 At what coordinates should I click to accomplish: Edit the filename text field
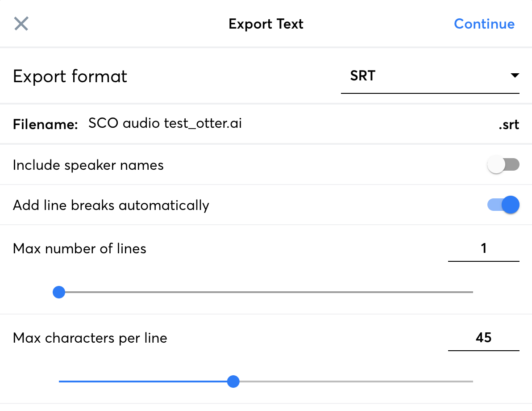[286, 123]
